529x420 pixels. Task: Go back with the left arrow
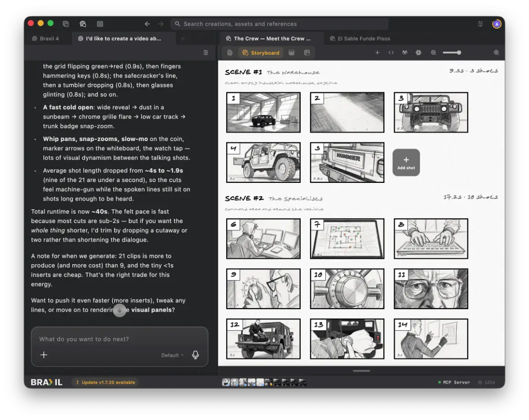(147, 24)
